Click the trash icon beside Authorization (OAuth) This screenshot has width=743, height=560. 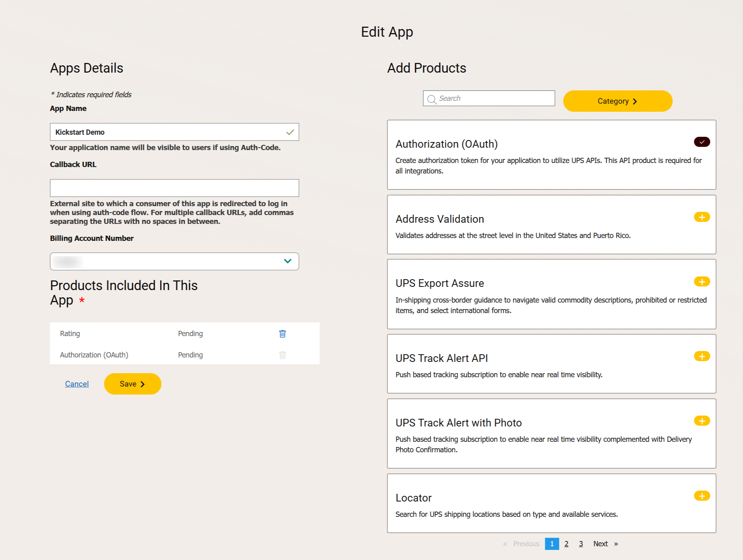tap(283, 355)
